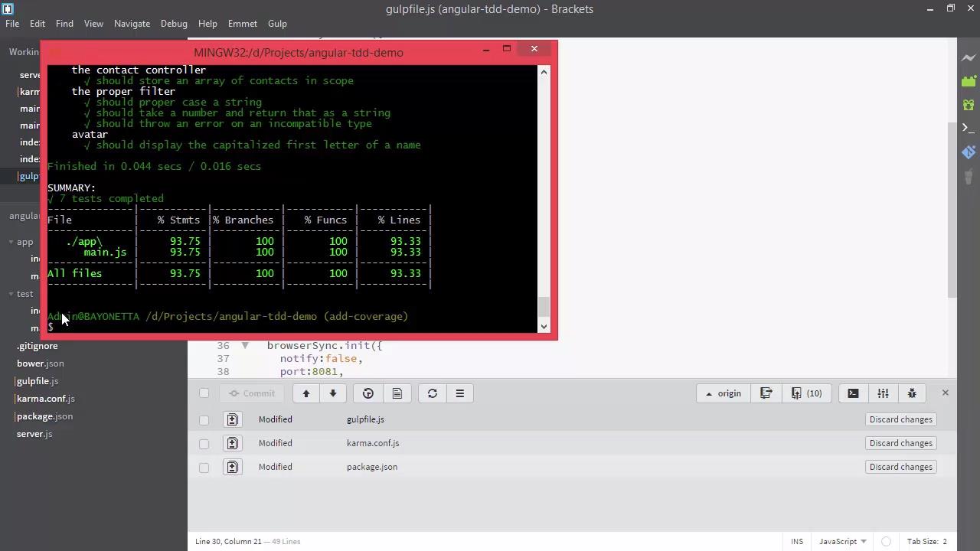
Task: Click the Brackets app icon in title bar
Action: pos(8,8)
